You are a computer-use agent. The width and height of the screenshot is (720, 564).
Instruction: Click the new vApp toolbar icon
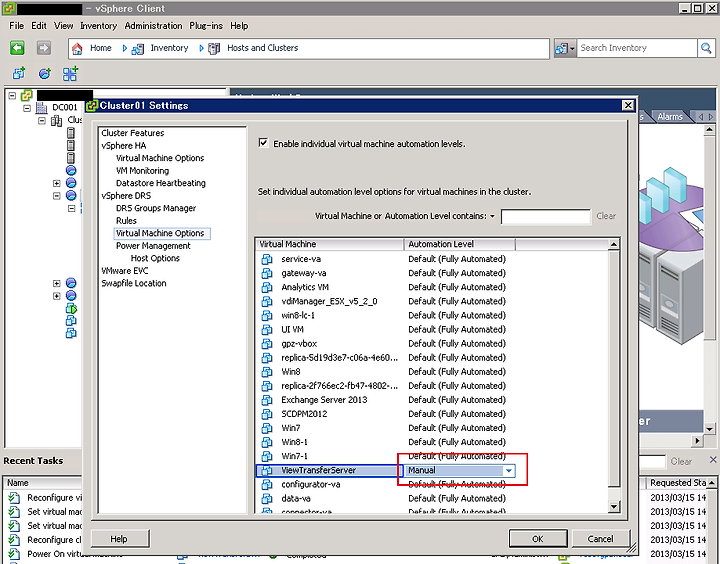coord(70,73)
